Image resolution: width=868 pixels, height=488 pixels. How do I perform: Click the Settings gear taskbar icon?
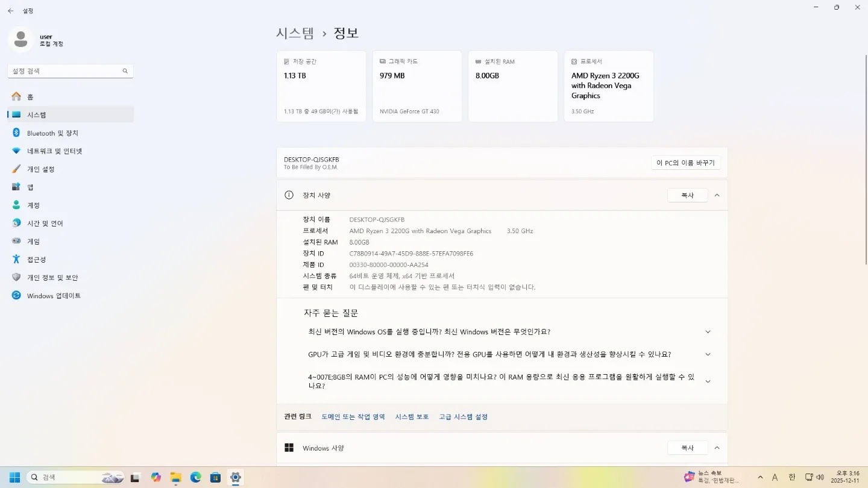[x=236, y=478]
